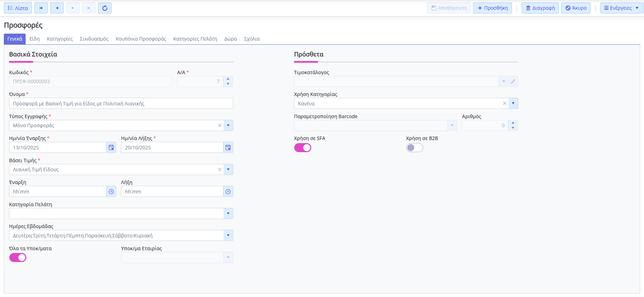644x297 pixels.
Task: Disable the Χρήση σε SFA toggle
Action: (x=303, y=148)
